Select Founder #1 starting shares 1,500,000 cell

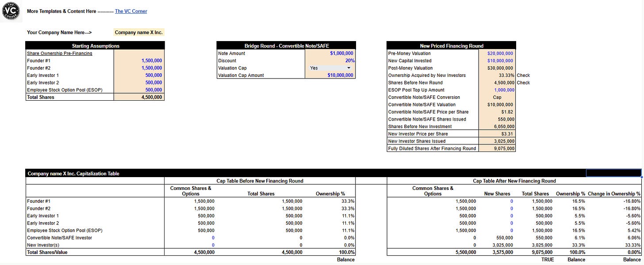[x=139, y=61]
